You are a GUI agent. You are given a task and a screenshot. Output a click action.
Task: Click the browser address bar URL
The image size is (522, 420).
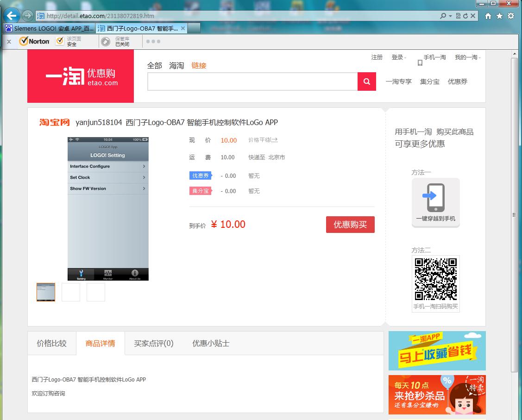point(100,16)
